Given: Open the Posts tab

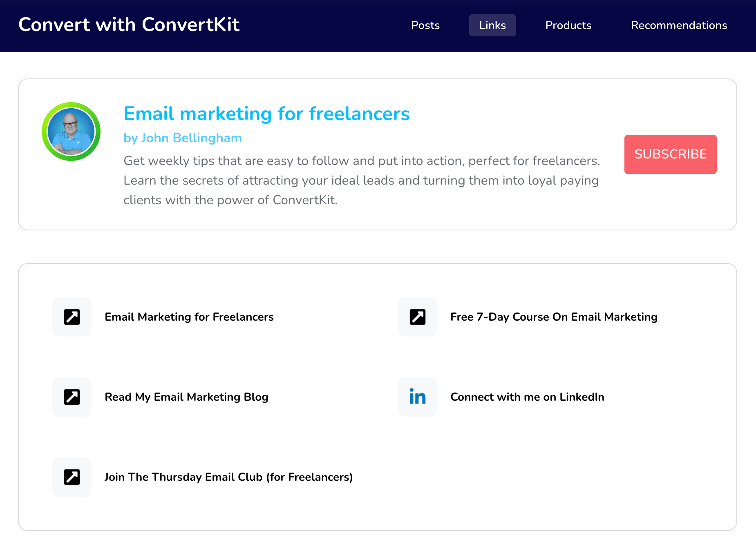Looking at the screenshot, I should [425, 25].
